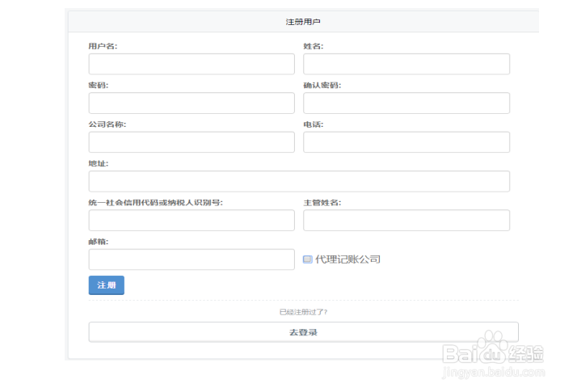Check the 代理记账公司 checkbox
The width and height of the screenshot is (577, 392).
click(307, 259)
